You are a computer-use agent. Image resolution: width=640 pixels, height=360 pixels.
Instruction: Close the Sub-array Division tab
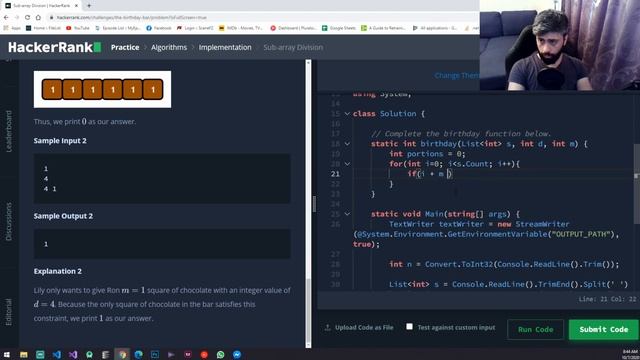pos(76,6)
